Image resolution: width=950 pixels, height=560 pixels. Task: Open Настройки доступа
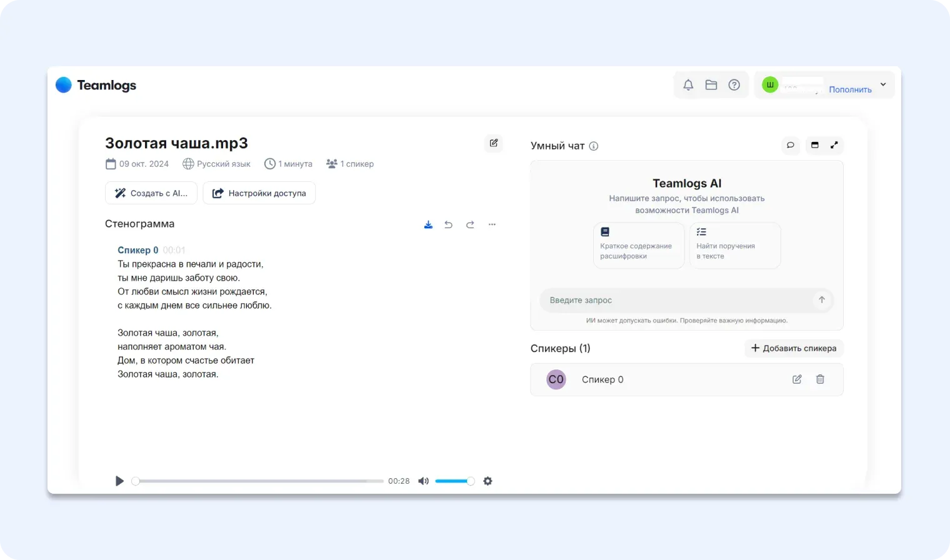point(259,193)
